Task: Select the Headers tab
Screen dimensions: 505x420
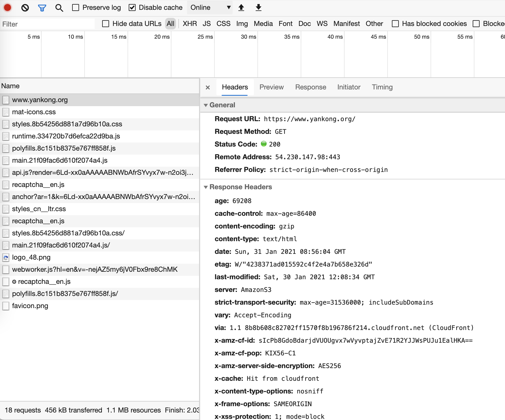Action: click(235, 87)
